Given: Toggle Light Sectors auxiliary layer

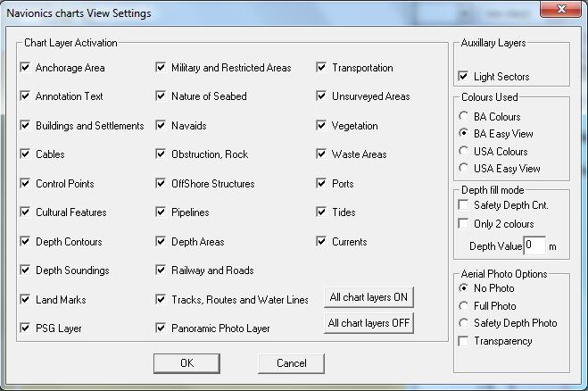Looking at the screenshot, I should (x=463, y=77).
